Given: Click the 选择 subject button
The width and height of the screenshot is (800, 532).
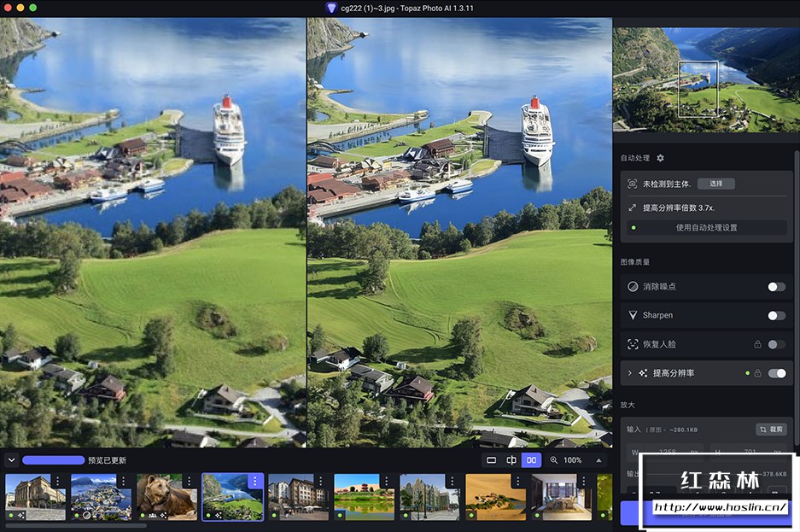Looking at the screenshot, I should click(715, 184).
